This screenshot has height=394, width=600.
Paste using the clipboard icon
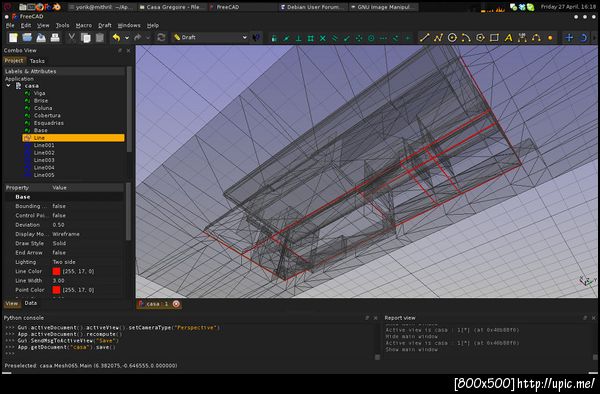point(99,37)
